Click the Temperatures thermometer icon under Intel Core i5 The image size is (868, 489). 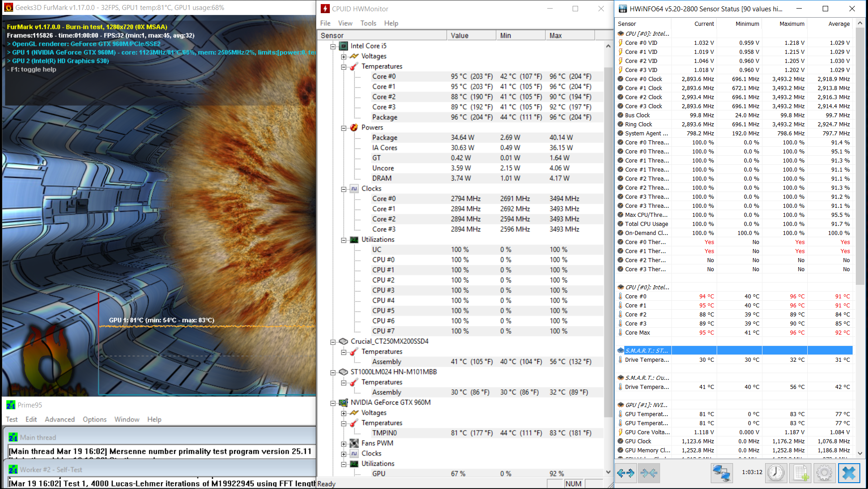(354, 66)
